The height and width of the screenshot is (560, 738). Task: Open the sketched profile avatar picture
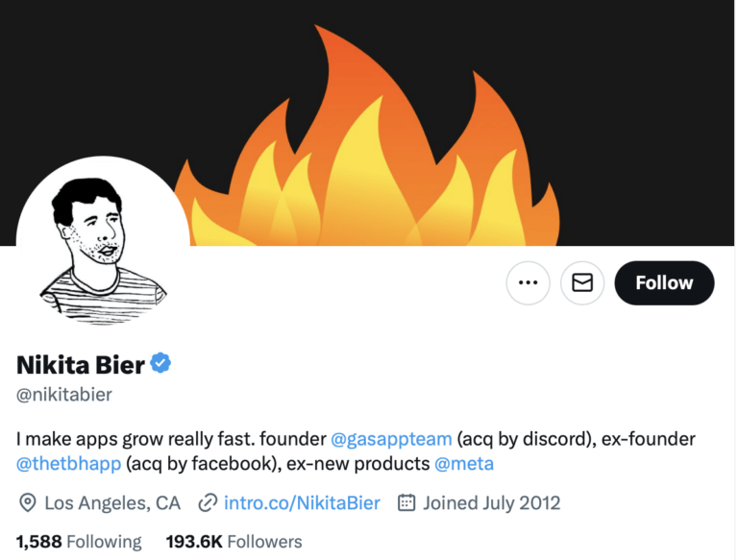pos(103,242)
